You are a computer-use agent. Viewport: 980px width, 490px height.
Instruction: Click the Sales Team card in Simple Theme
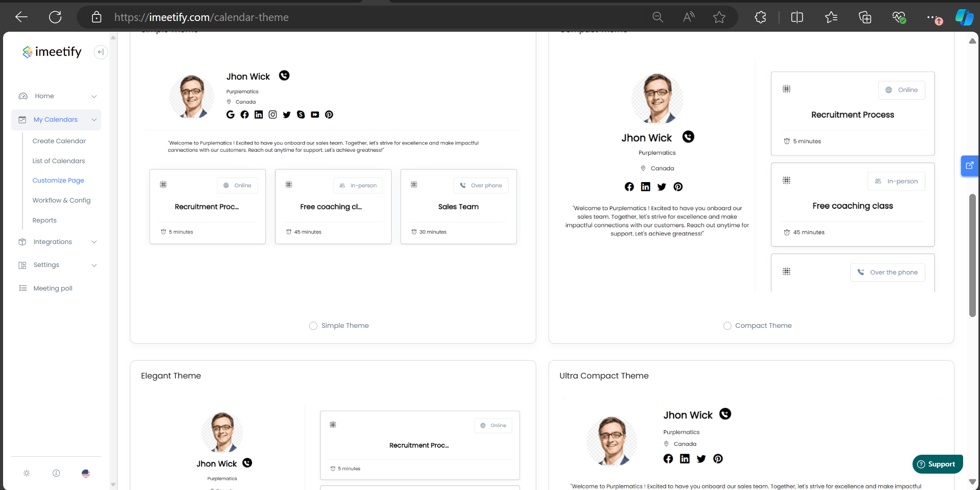459,207
